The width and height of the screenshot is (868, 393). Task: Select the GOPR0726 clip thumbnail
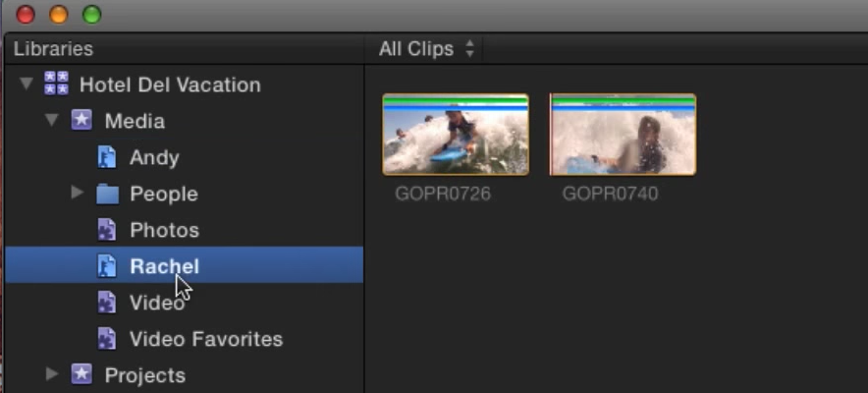pos(456,135)
